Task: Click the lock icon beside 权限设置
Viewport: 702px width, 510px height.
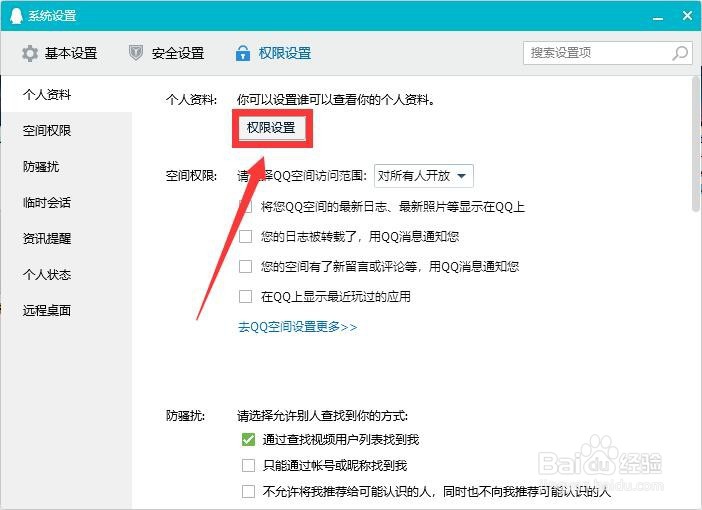Action: click(x=243, y=53)
